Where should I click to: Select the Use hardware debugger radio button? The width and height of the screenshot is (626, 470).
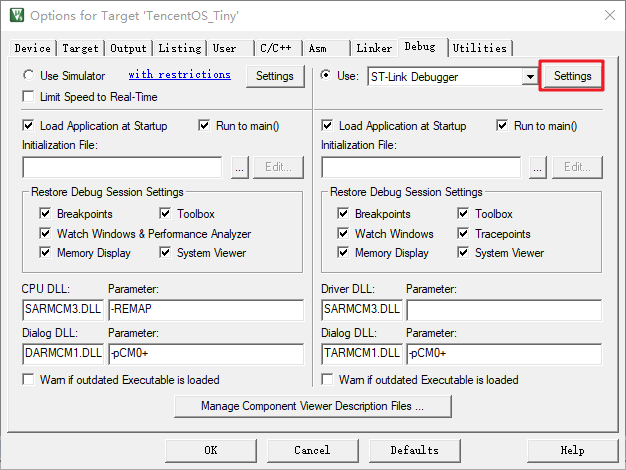(x=326, y=76)
